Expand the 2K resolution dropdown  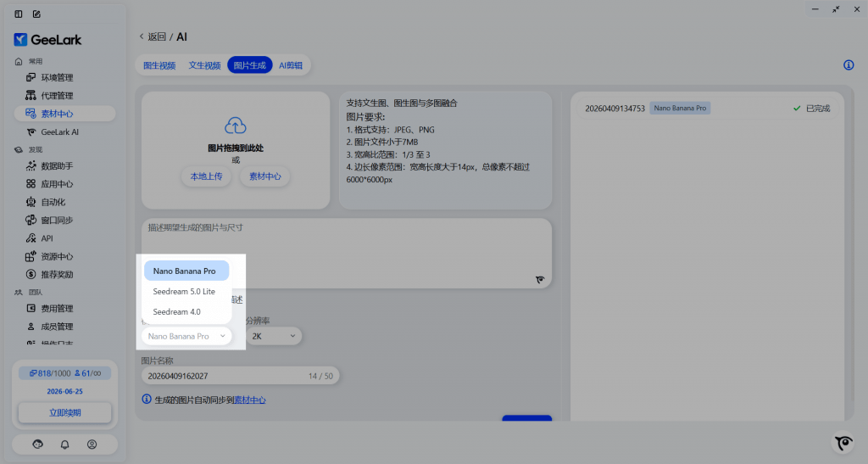pyautogui.click(x=272, y=337)
